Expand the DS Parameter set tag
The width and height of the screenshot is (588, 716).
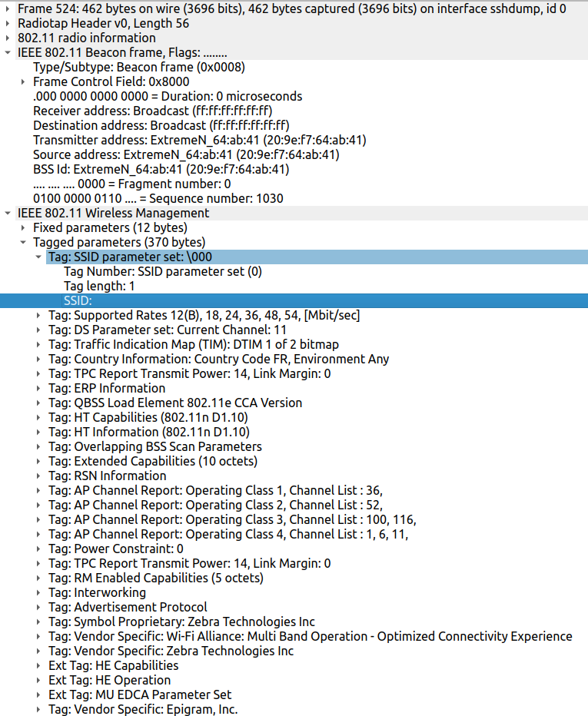(x=38, y=330)
